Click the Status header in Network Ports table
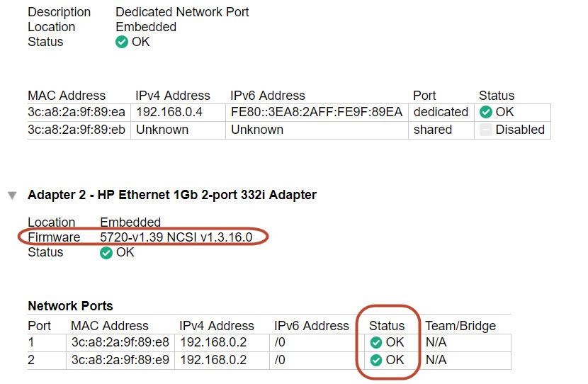 click(x=387, y=326)
